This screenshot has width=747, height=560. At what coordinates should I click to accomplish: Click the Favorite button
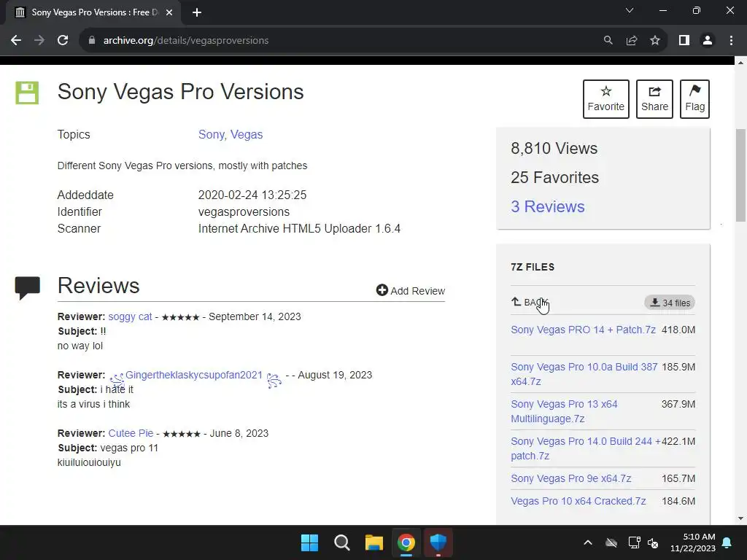click(606, 99)
